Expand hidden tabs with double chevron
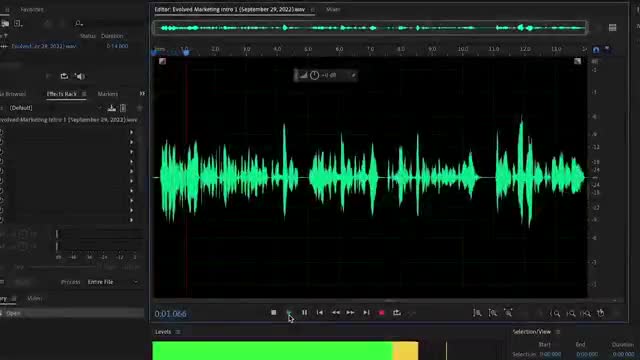Viewport: 640px width, 360px height. [142, 93]
